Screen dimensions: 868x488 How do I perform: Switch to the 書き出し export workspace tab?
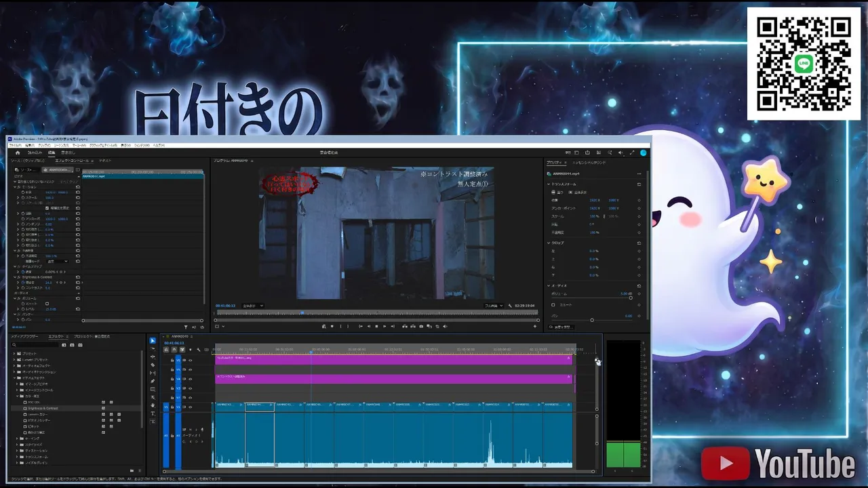point(68,152)
